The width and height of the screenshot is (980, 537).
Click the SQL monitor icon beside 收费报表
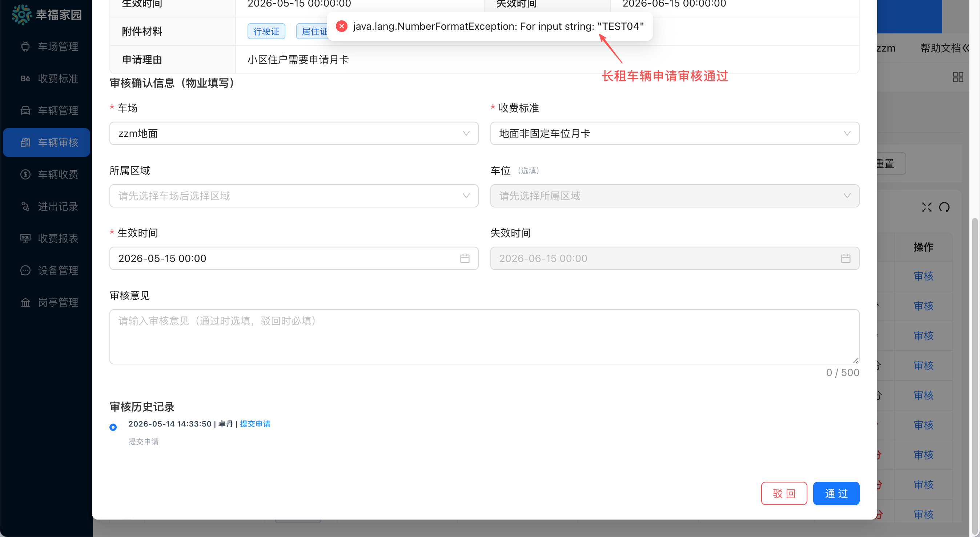point(25,238)
